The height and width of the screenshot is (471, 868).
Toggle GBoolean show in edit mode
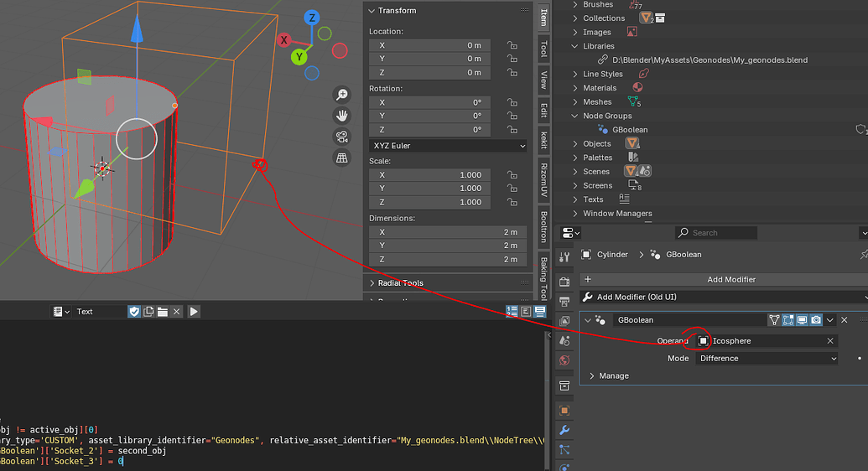click(x=787, y=320)
